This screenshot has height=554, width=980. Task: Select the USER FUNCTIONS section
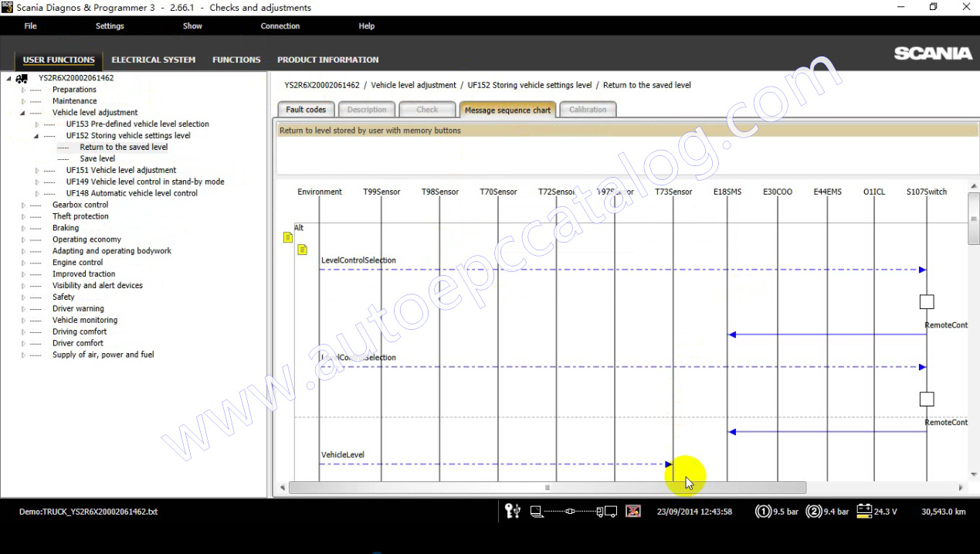(x=59, y=59)
